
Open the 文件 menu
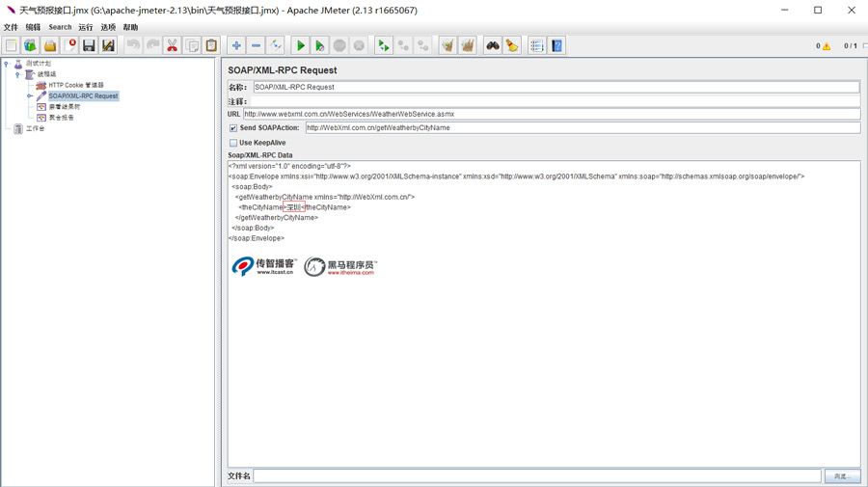11,27
